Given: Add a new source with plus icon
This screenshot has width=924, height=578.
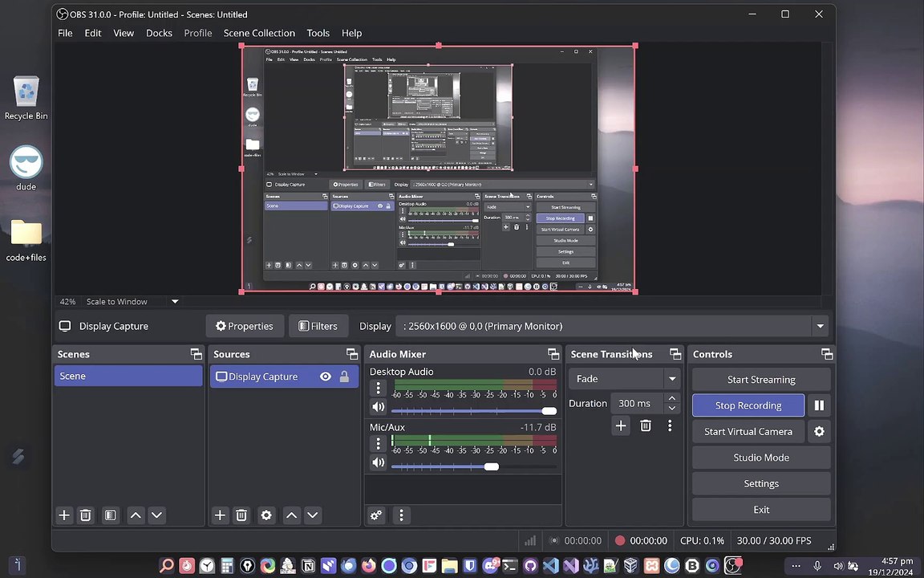Looking at the screenshot, I should click(220, 515).
